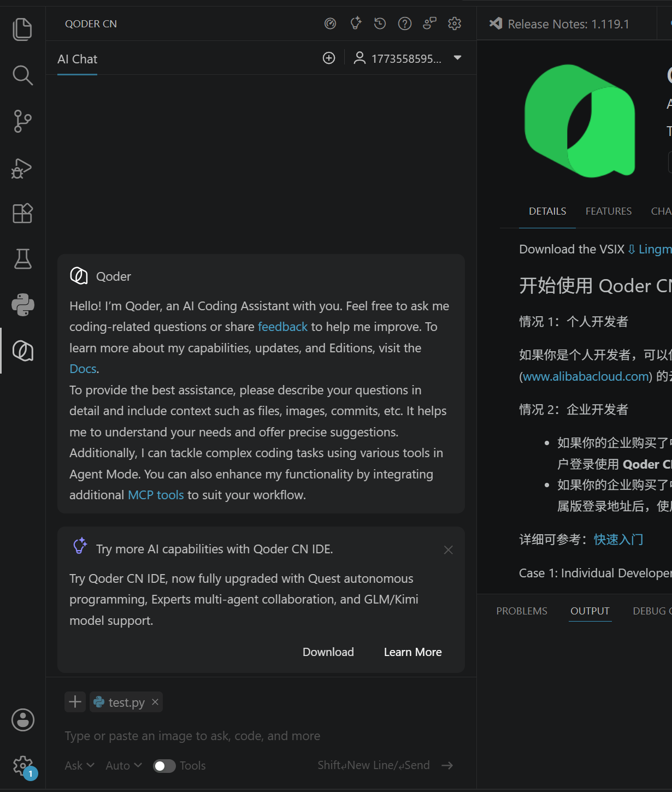Click the Qoder logo in welcome message
Screen dimensions: 672x792
79,276
